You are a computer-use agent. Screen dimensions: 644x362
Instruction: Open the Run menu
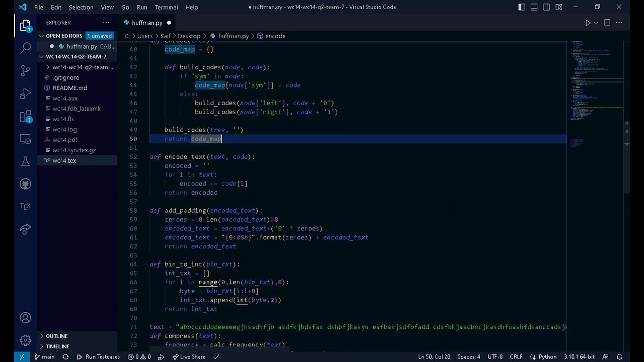click(x=142, y=7)
